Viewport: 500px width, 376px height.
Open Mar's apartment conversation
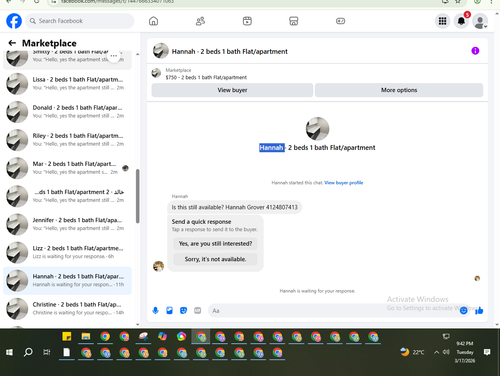click(67, 168)
